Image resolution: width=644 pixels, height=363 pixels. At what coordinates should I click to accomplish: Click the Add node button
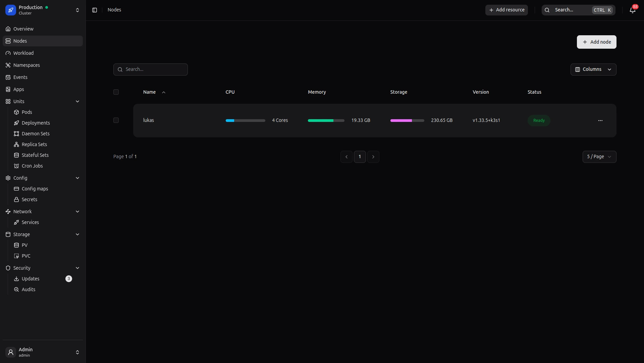596,42
